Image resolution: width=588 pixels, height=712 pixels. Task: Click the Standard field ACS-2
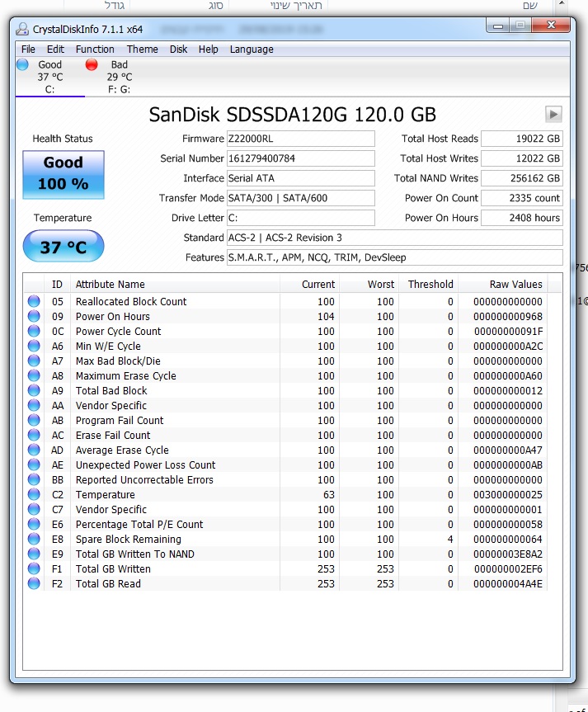tap(394, 238)
